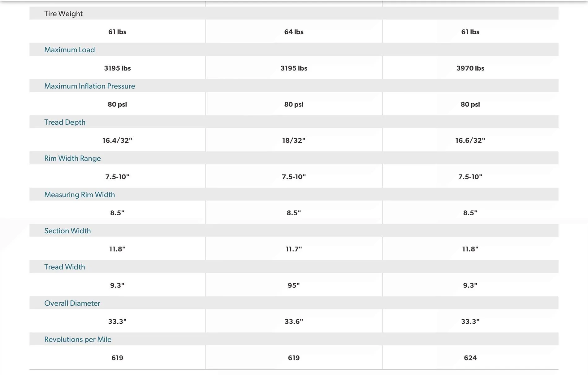Select the Maximum Load row label

[x=70, y=50]
